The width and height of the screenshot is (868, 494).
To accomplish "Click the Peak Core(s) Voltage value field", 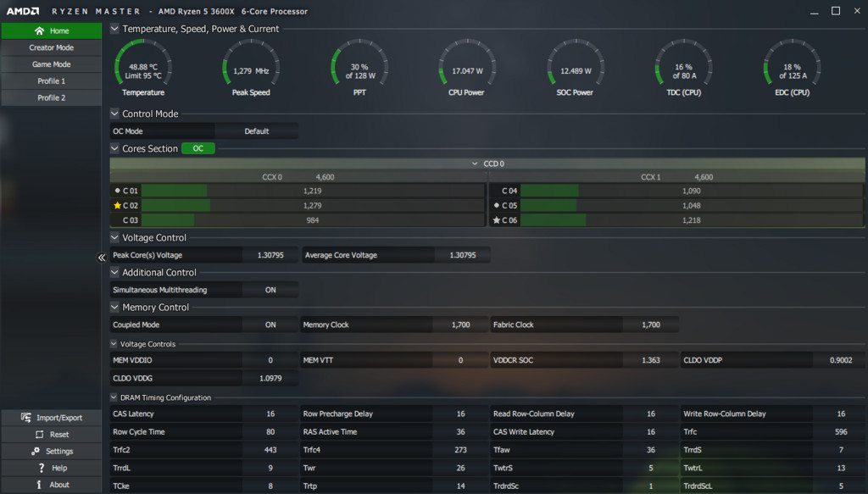I will [x=270, y=255].
